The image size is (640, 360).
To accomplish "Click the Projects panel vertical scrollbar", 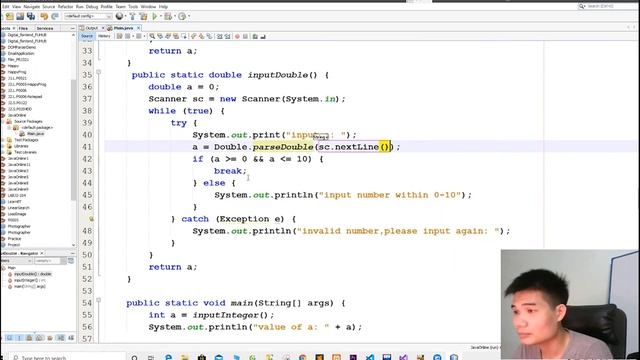I will tap(73, 139).
